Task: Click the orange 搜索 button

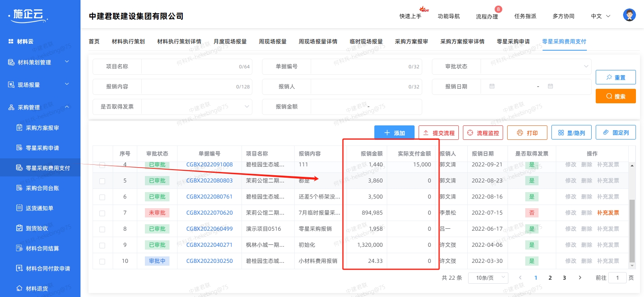Action: point(615,96)
